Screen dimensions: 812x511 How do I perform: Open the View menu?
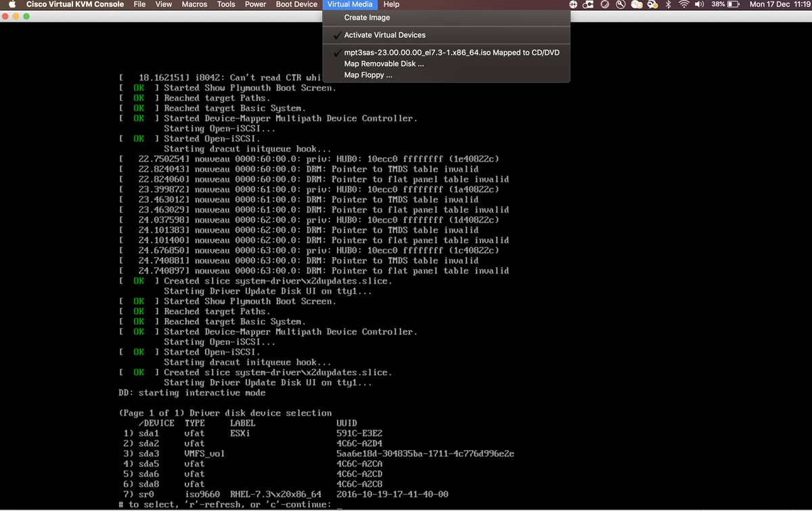tap(164, 4)
